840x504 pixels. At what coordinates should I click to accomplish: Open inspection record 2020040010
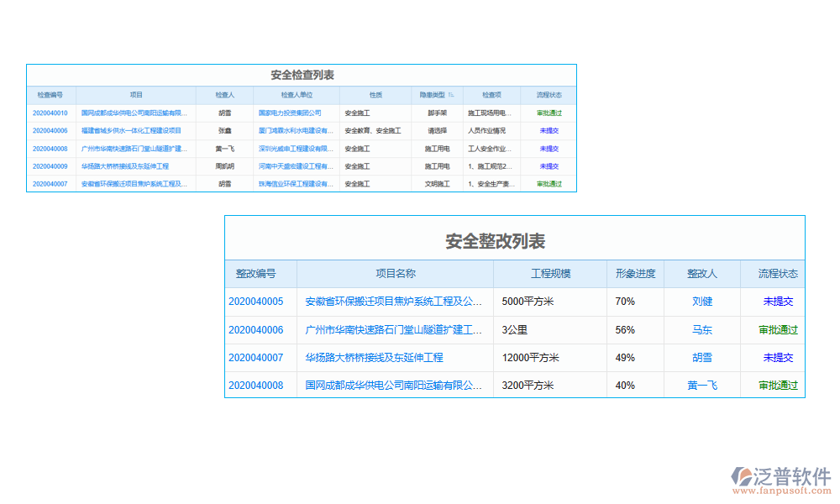[50, 113]
